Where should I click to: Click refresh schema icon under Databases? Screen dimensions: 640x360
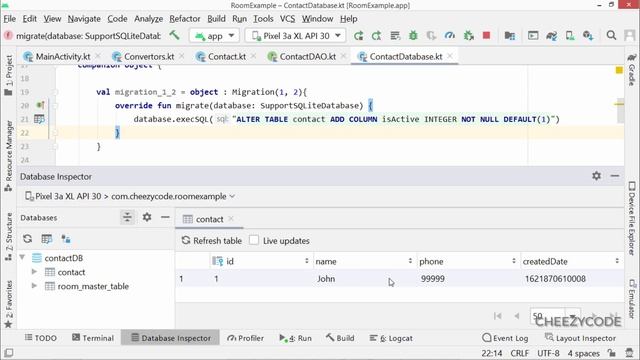coord(27,239)
